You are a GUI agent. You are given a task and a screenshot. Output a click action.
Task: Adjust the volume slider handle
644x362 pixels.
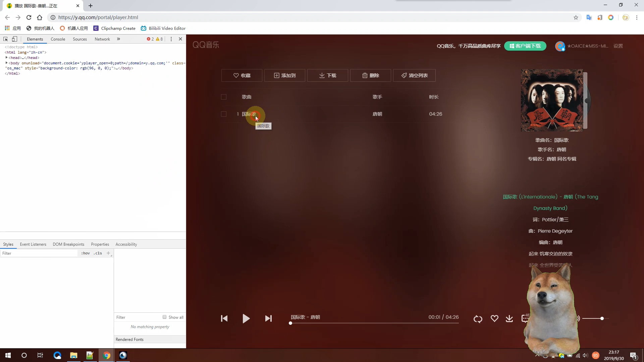point(602,318)
